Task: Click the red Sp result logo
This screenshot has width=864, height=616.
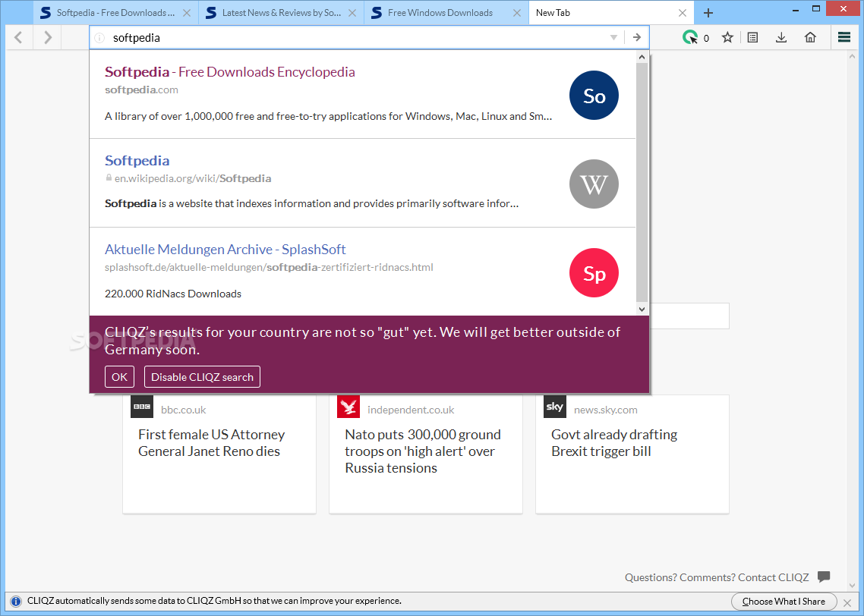Action: [x=594, y=272]
